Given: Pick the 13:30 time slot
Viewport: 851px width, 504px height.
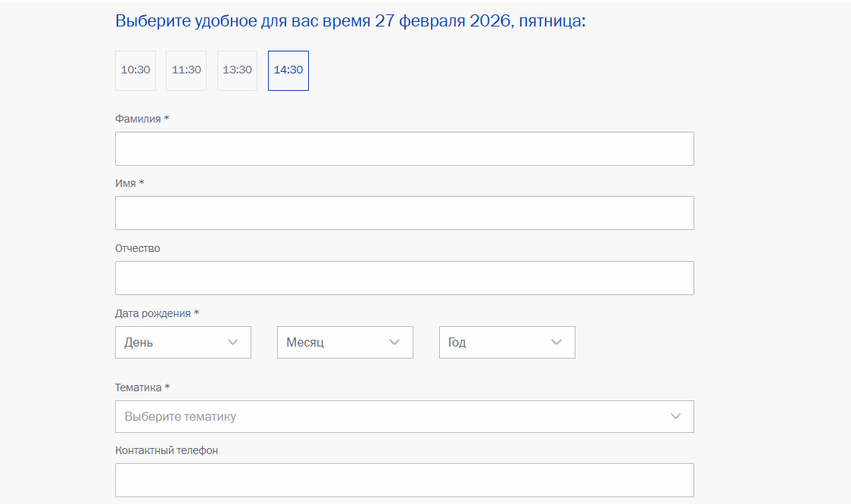Looking at the screenshot, I should pyautogui.click(x=237, y=70).
